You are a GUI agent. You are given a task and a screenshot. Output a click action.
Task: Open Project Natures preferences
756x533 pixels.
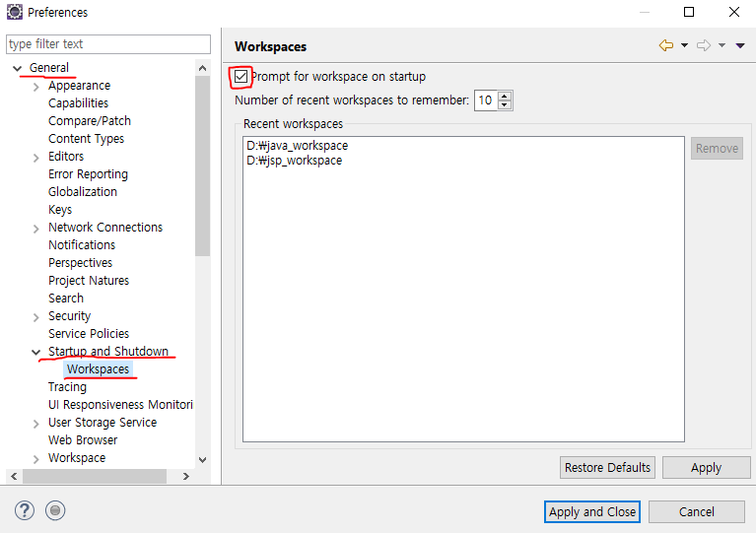89,281
